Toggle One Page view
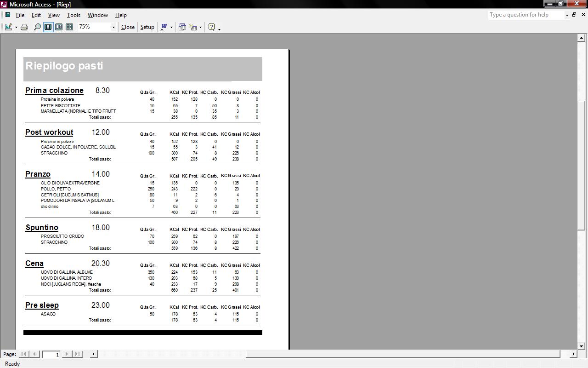 click(48, 27)
